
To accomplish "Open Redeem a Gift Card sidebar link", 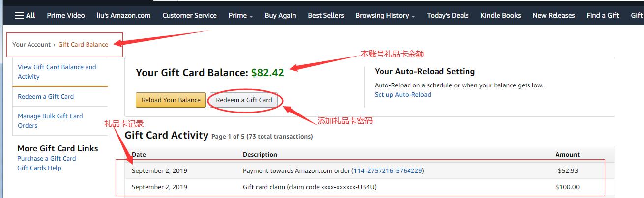I will [46, 96].
